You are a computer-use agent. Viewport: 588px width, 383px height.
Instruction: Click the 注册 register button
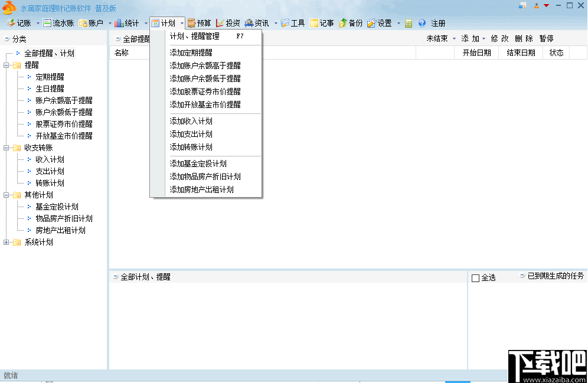(x=438, y=23)
